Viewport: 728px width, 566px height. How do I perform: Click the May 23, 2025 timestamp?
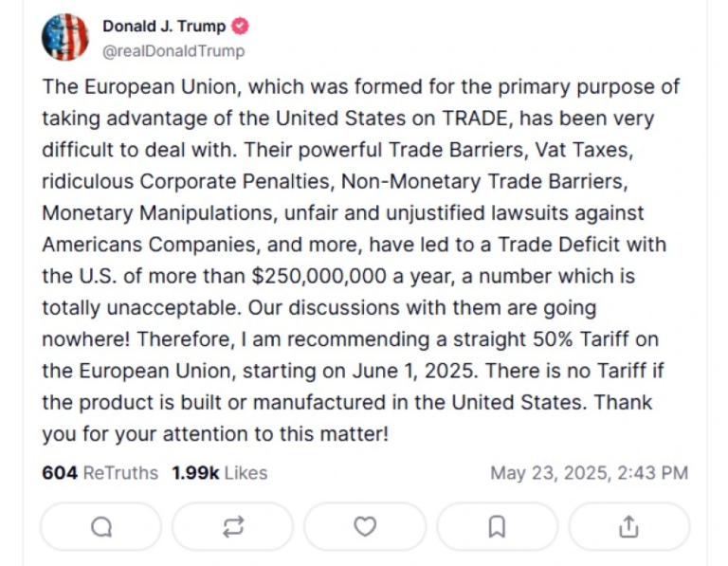coord(589,472)
